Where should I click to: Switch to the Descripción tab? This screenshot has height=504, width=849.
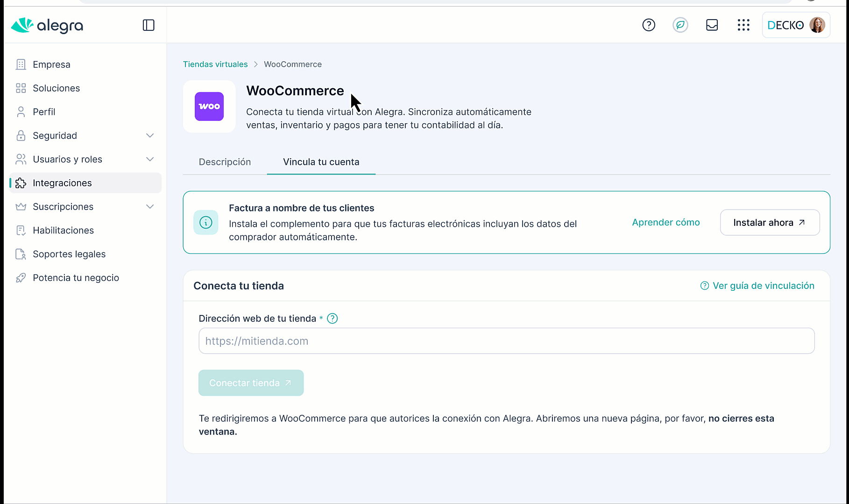(225, 162)
